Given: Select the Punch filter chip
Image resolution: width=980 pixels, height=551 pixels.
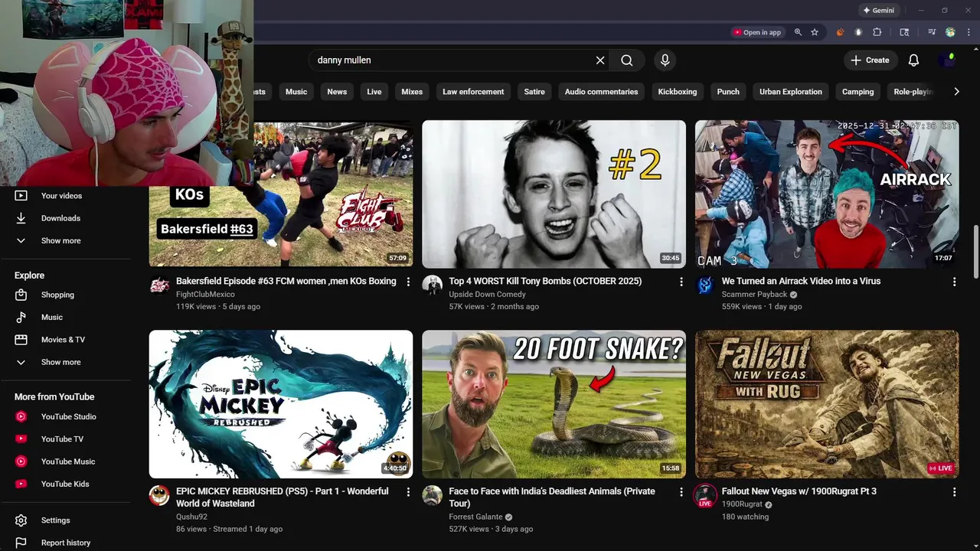Looking at the screenshot, I should [728, 92].
